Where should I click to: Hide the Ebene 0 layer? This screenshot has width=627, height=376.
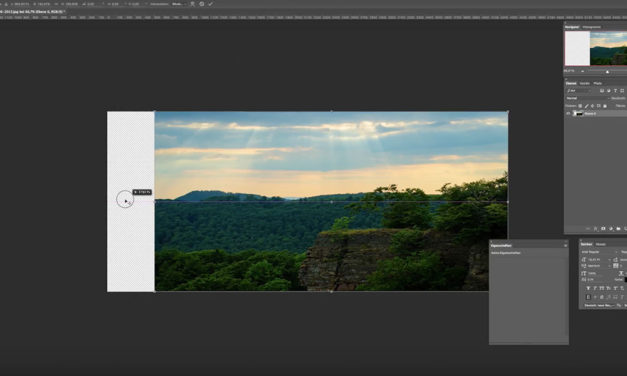pos(568,114)
